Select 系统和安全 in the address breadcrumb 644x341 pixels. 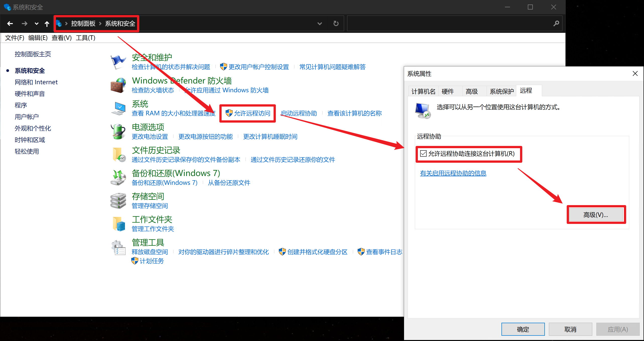[120, 24]
